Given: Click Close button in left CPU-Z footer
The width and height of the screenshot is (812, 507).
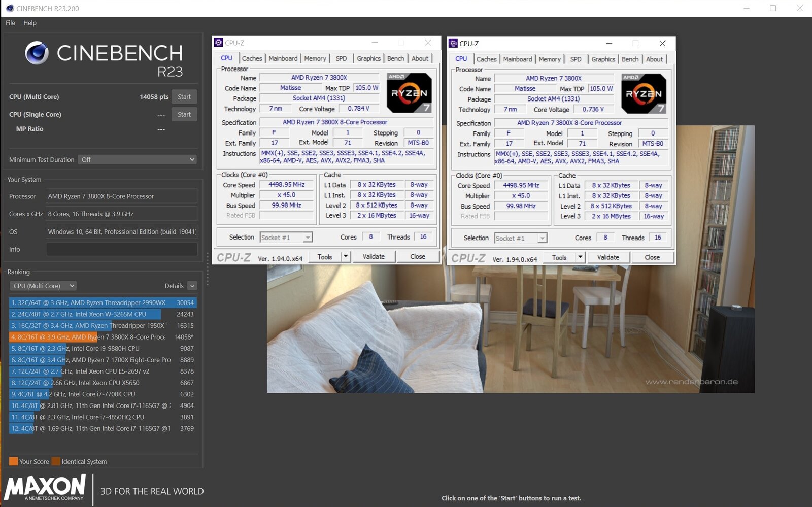Looking at the screenshot, I should (x=418, y=257).
